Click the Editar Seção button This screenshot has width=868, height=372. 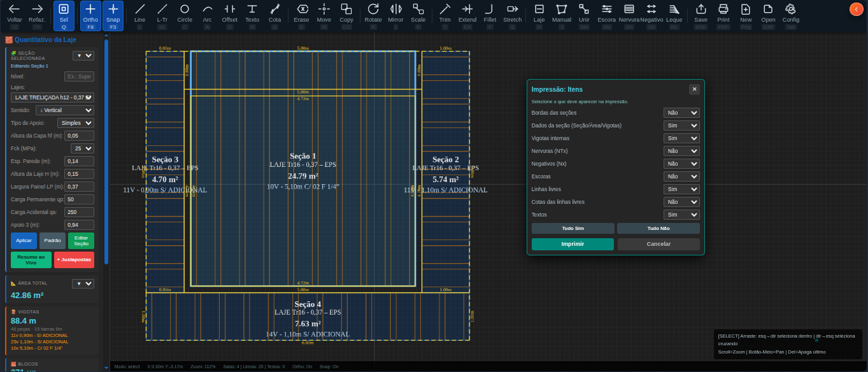click(x=81, y=241)
